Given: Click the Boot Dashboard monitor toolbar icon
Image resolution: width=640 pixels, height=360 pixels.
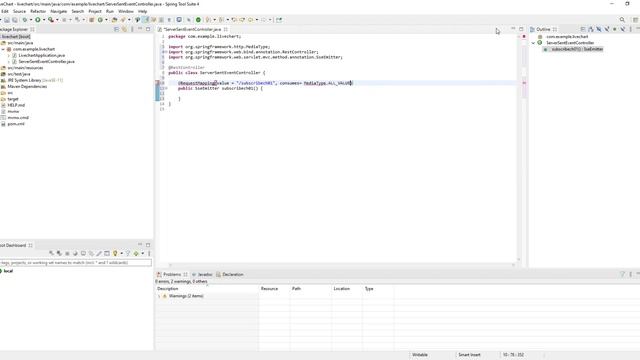Looking at the screenshot, I should click(x=179, y=20).
